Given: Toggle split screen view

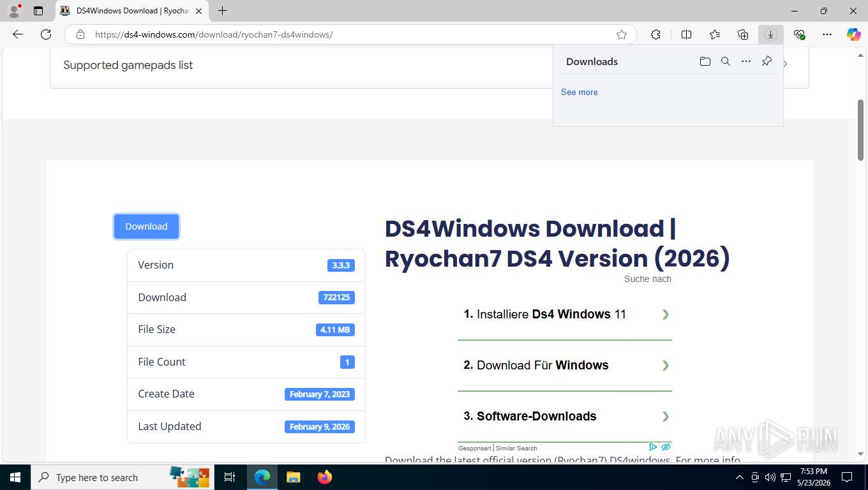Looking at the screenshot, I should click(x=686, y=34).
